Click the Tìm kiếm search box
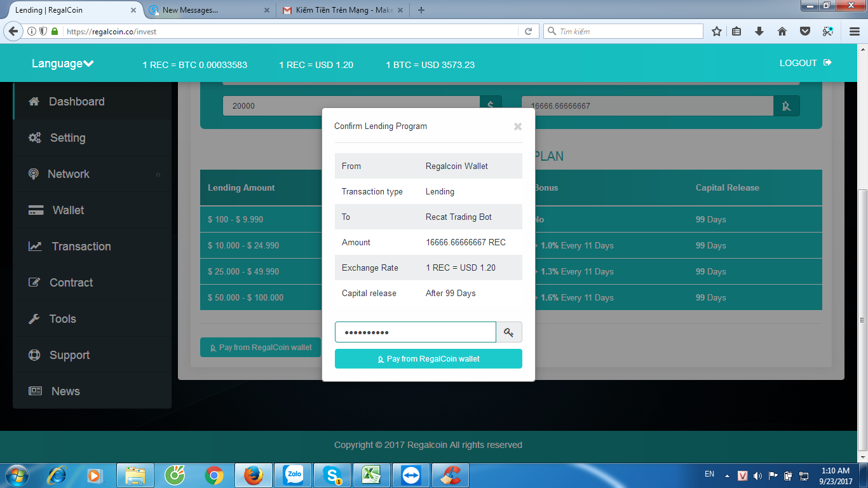This screenshot has height=488, width=868. (623, 31)
